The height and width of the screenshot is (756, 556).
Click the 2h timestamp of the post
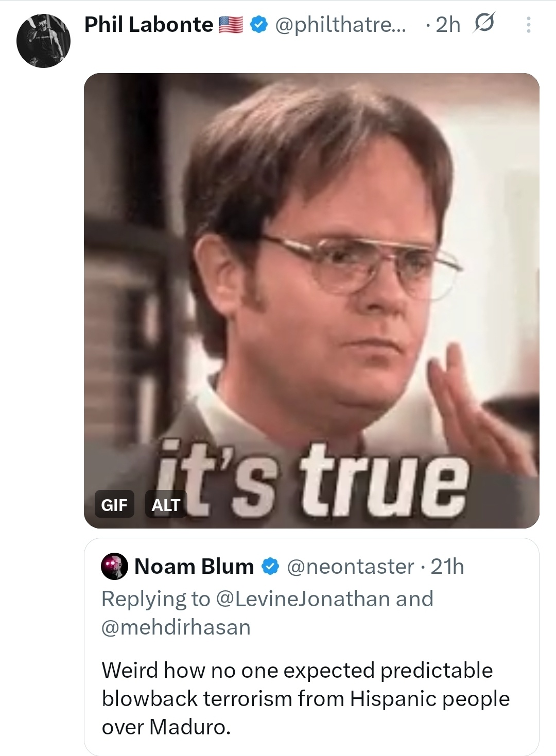pos(447,25)
